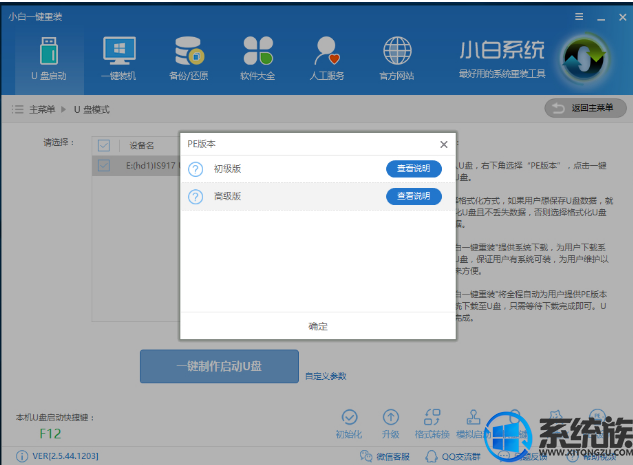This screenshot has width=633, height=465.
Task: Open 微信客服 in status bar
Action: click(385, 457)
